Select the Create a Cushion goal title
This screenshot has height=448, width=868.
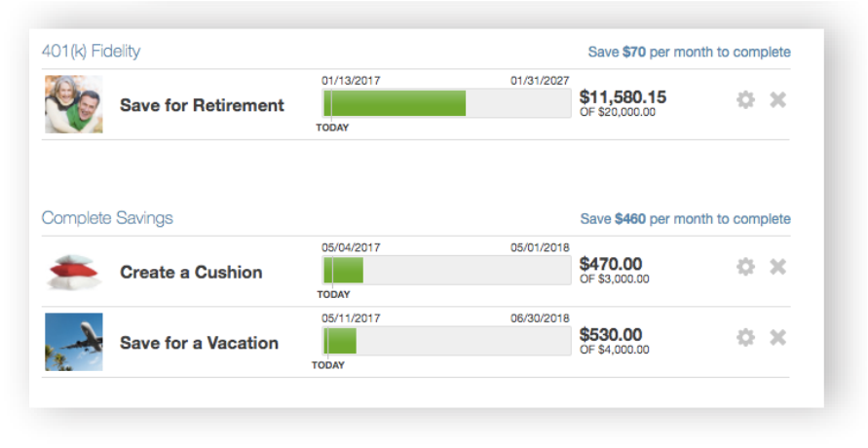[191, 273]
